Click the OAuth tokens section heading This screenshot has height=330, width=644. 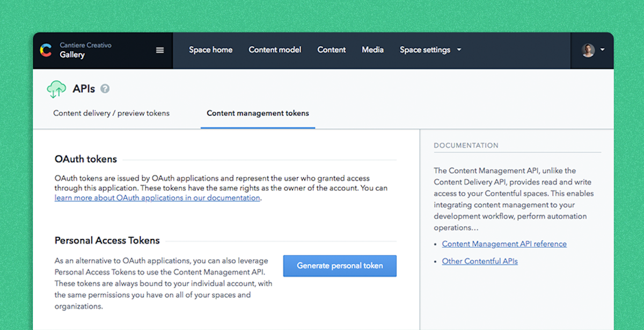pos(85,159)
